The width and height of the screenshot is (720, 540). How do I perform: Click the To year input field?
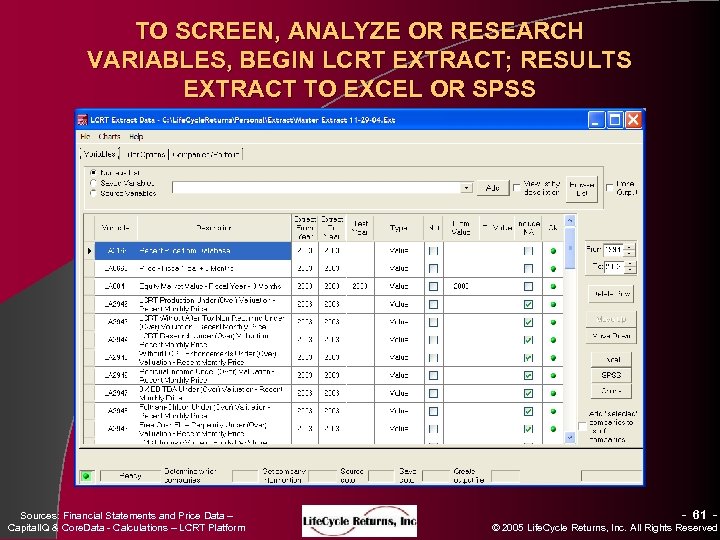click(614, 267)
